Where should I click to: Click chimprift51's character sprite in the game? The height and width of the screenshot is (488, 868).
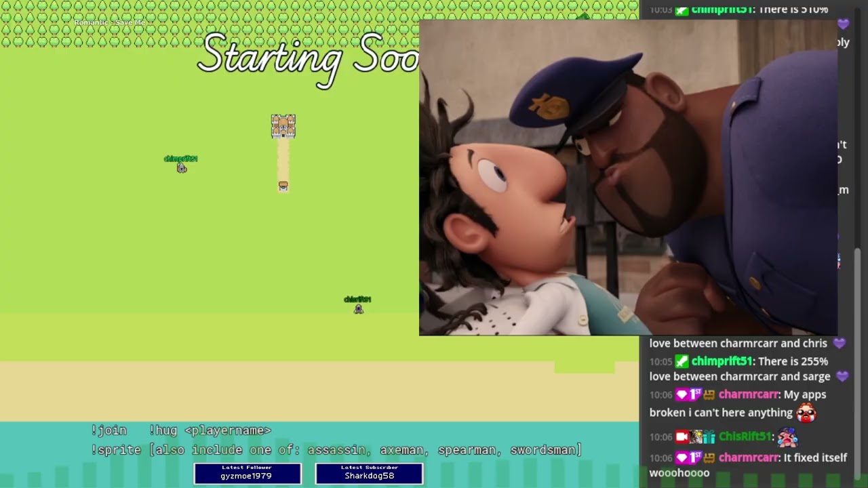[181, 168]
